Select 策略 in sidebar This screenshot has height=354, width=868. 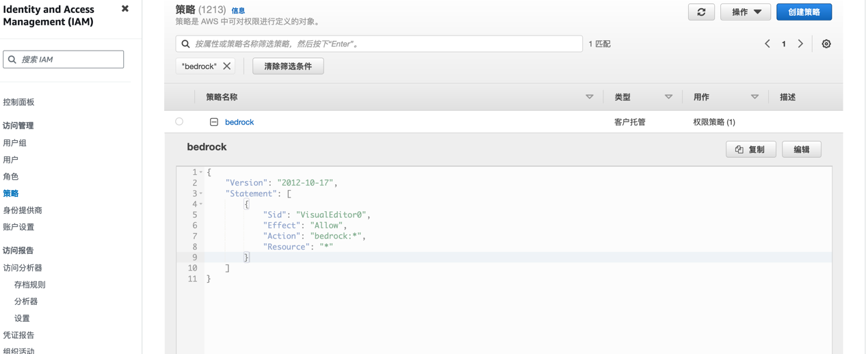(x=10, y=193)
